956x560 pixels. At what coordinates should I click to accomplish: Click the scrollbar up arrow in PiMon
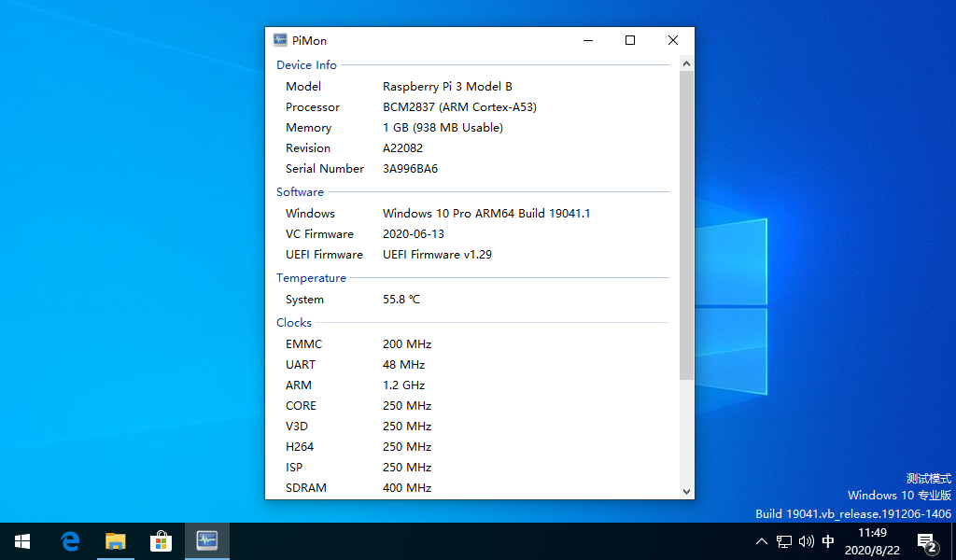tap(686, 63)
